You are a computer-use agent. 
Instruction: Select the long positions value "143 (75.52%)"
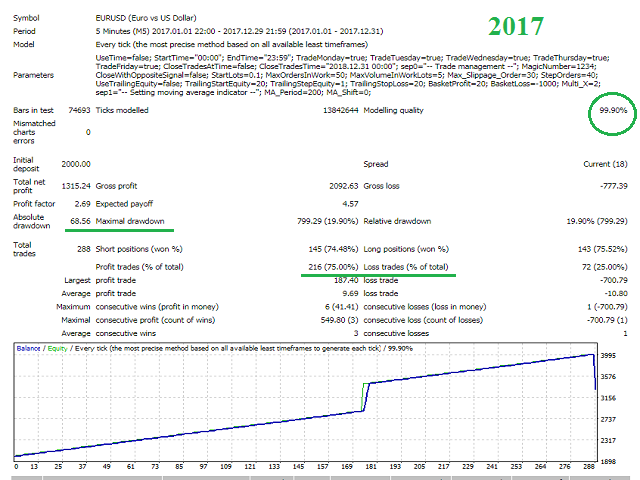[602, 249]
